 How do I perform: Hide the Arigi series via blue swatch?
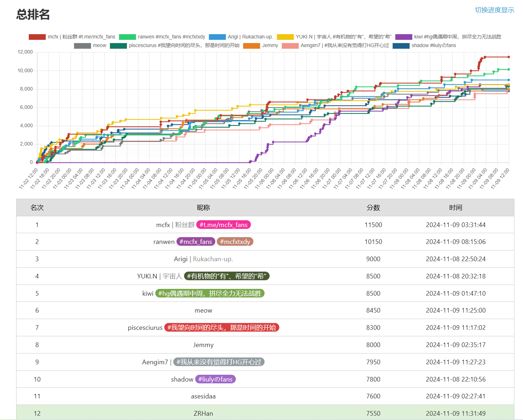(217, 37)
